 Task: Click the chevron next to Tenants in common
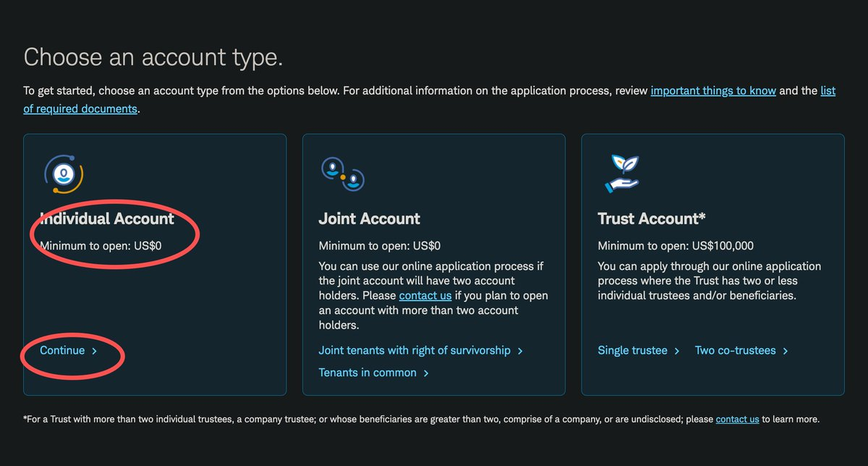(426, 373)
